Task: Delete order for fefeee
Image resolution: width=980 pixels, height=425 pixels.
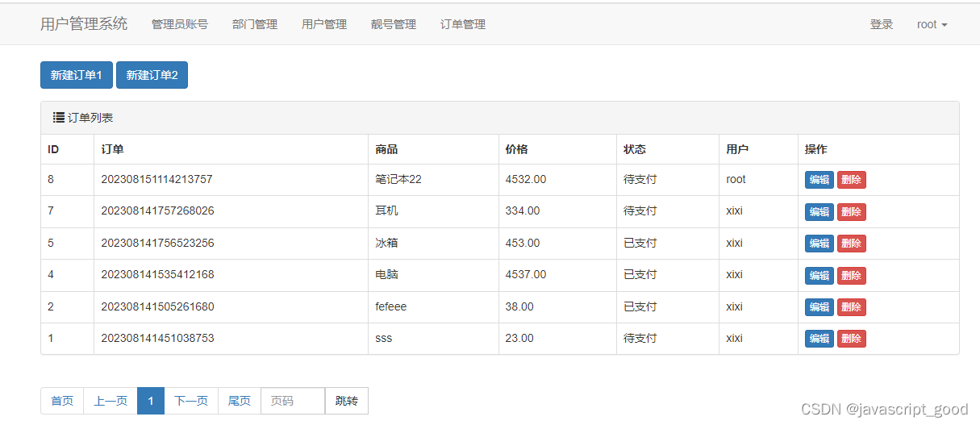Action: tap(852, 307)
